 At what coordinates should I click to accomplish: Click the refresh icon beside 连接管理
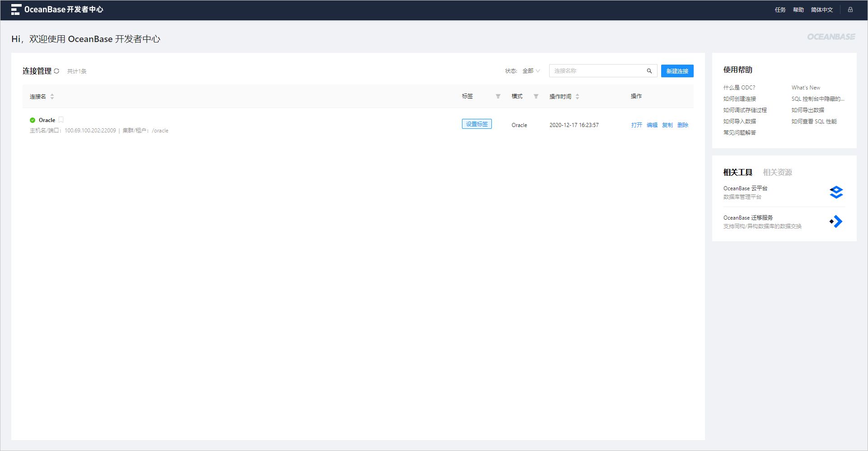pyautogui.click(x=56, y=71)
